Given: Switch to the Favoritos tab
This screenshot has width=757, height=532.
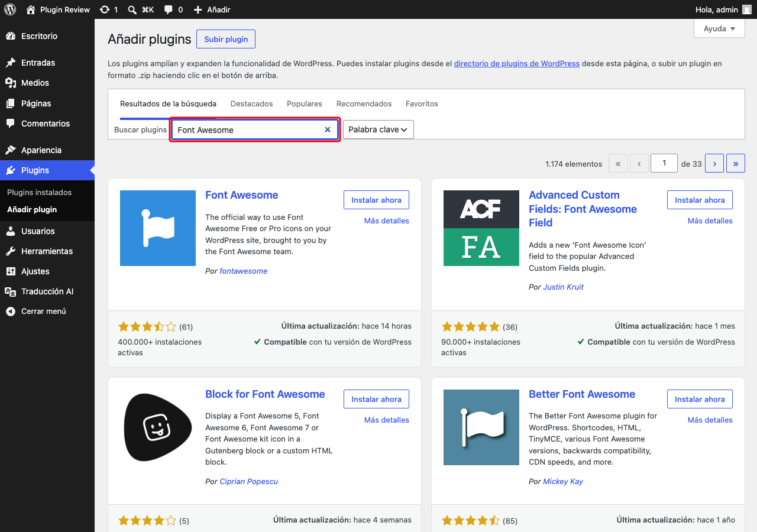Looking at the screenshot, I should (422, 103).
